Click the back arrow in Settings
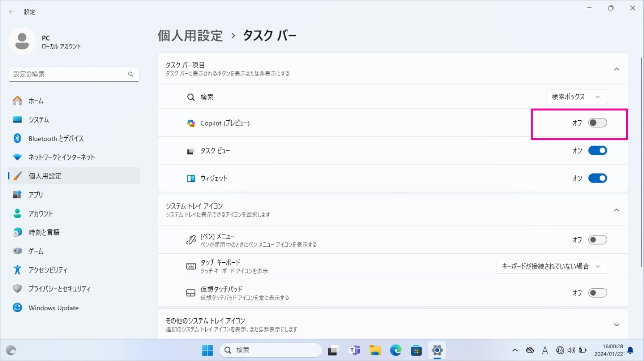This screenshot has width=644, height=361. coord(11,12)
